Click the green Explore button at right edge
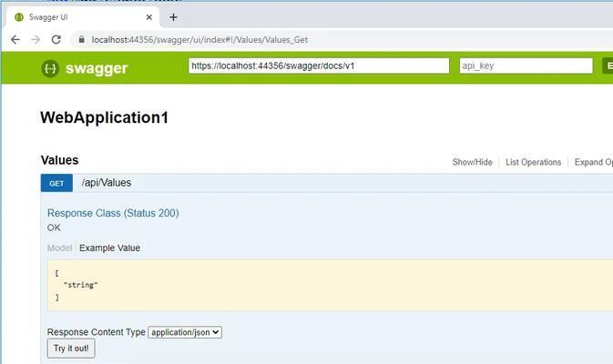The width and height of the screenshot is (613, 364). (x=608, y=66)
